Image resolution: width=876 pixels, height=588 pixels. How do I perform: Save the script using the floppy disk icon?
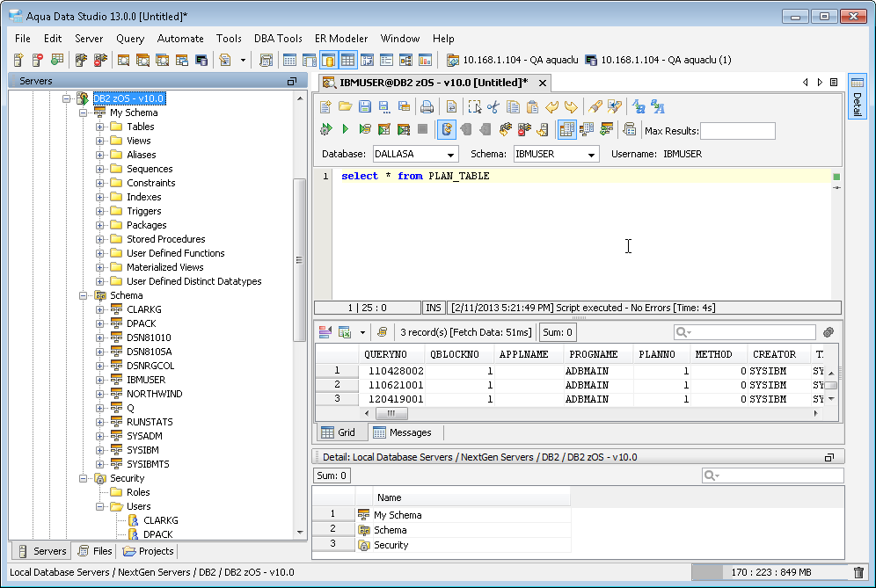pos(365,106)
